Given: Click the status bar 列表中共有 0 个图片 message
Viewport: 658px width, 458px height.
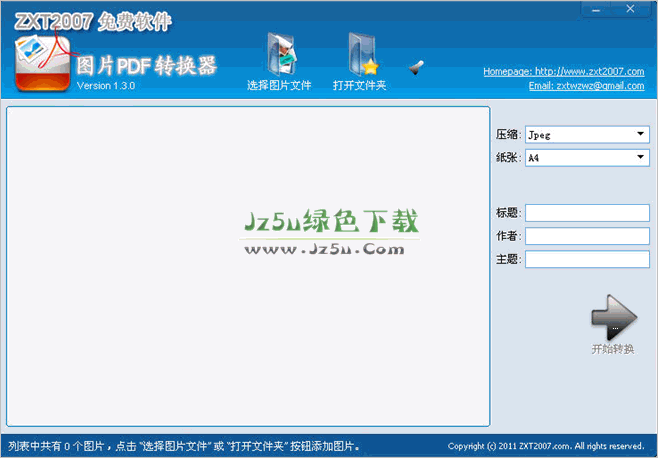Looking at the screenshot, I should coord(184,446).
